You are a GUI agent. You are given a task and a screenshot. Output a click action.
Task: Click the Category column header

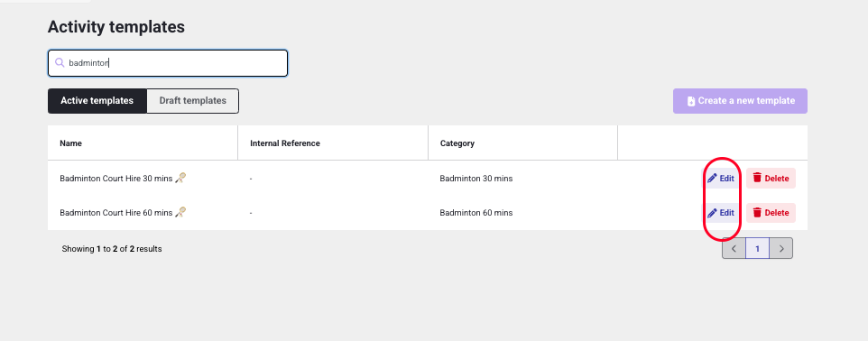457,143
